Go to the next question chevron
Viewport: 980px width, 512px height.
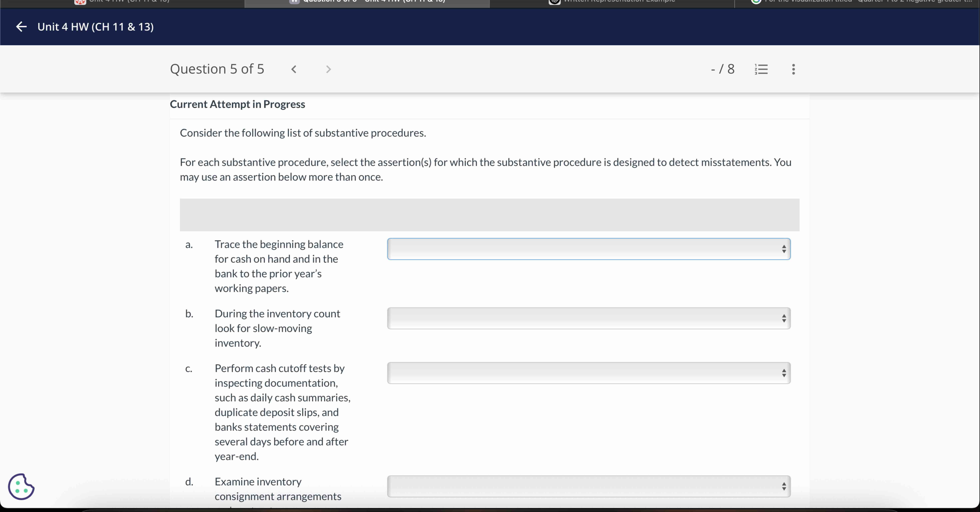pyautogui.click(x=328, y=69)
